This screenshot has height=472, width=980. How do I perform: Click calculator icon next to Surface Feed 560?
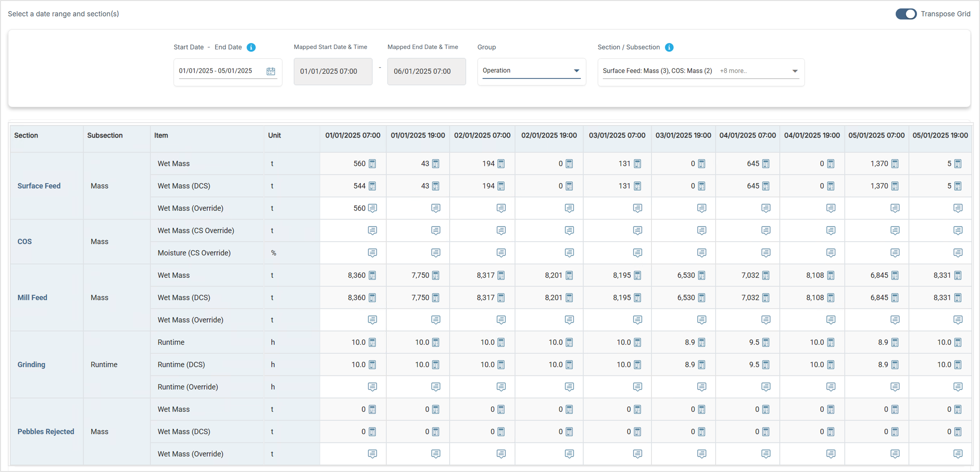click(372, 164)
